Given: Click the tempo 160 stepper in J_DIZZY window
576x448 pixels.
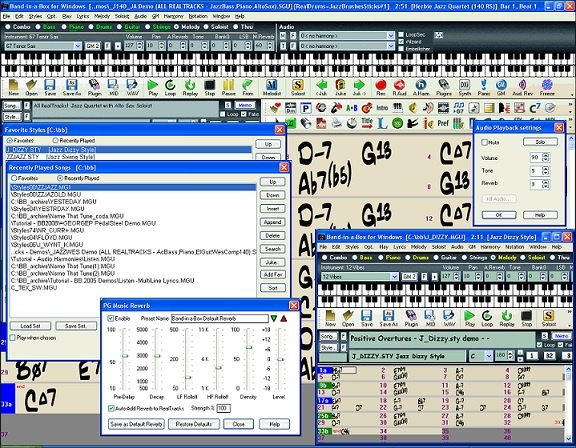Looking at the screenshot, I should [x=510, y=355].
